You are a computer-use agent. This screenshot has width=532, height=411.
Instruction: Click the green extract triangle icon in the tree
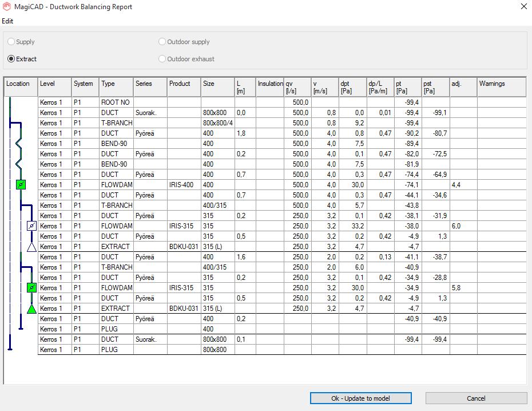tap(31, 309)
